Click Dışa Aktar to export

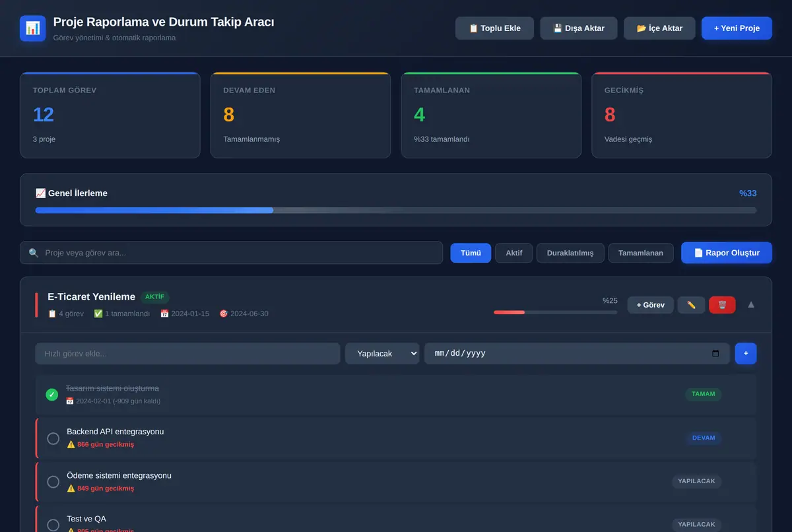(x=579, y=28)
